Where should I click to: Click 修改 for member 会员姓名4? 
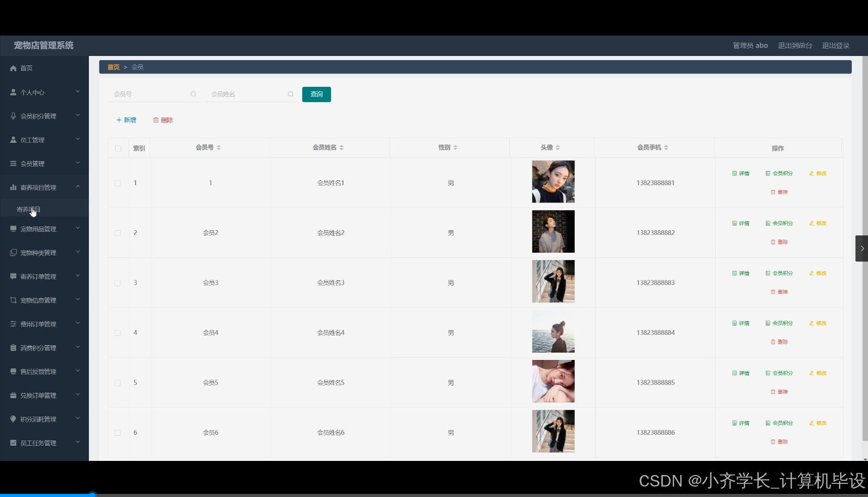coord(818,323)
